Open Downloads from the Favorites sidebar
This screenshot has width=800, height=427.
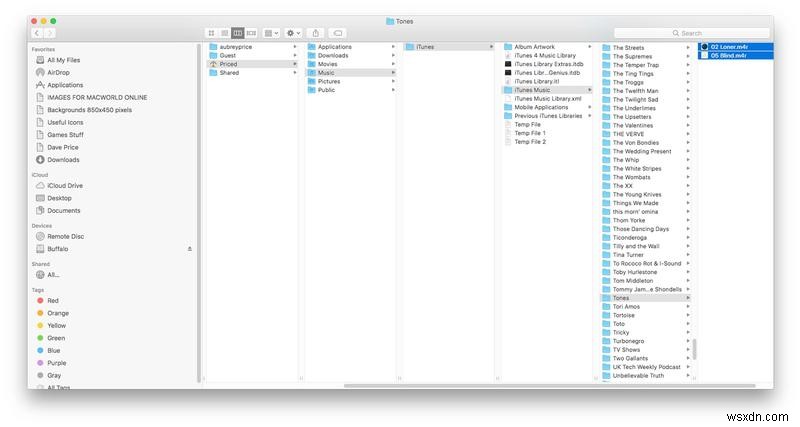63,159
